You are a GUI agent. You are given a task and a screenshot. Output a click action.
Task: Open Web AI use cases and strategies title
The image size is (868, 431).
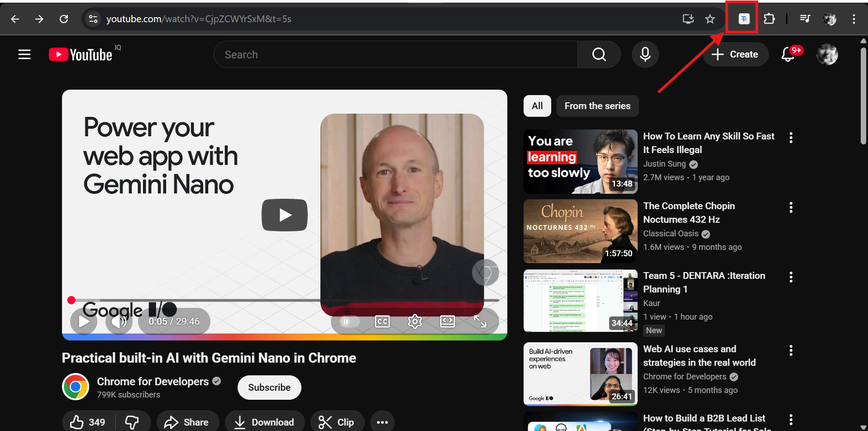pyautogui.click(x=699, y=356)
